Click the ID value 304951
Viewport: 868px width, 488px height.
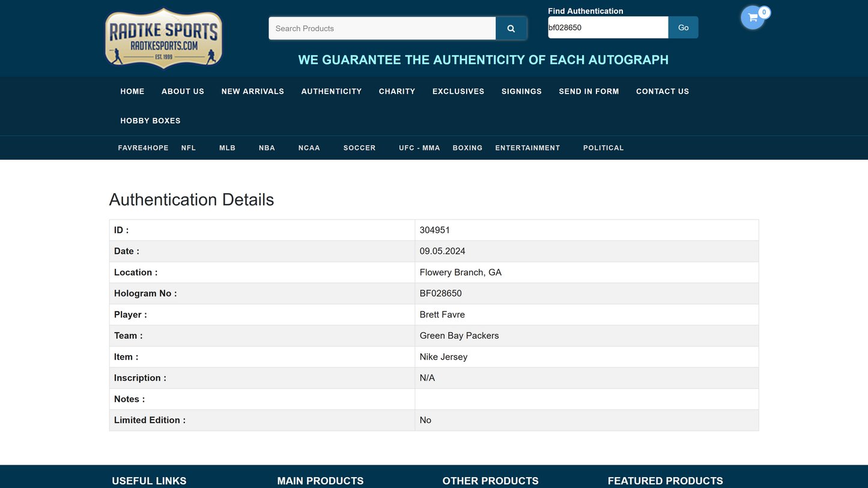435,230
